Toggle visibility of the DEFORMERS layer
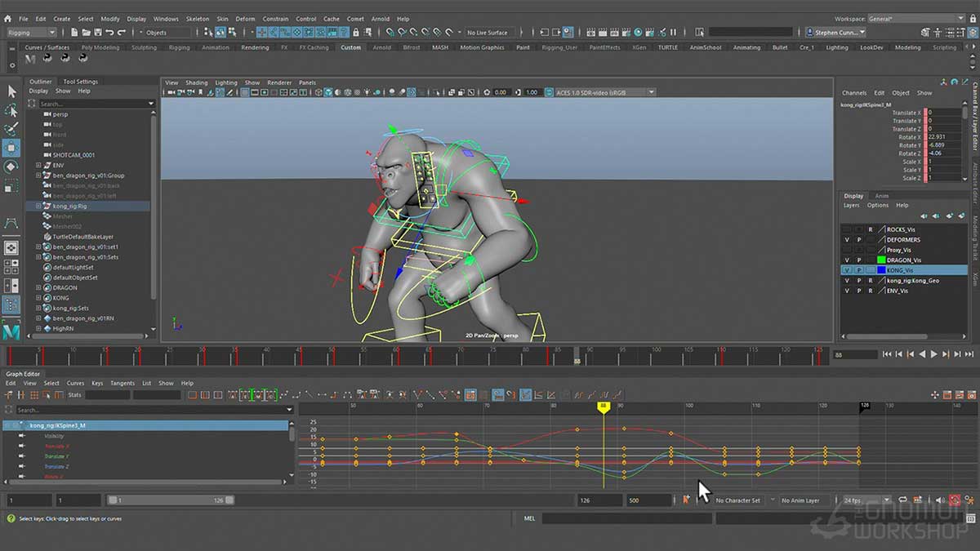The width and height of the screenshot is (980, 551). pyautogui.click(x=847, y=239)
